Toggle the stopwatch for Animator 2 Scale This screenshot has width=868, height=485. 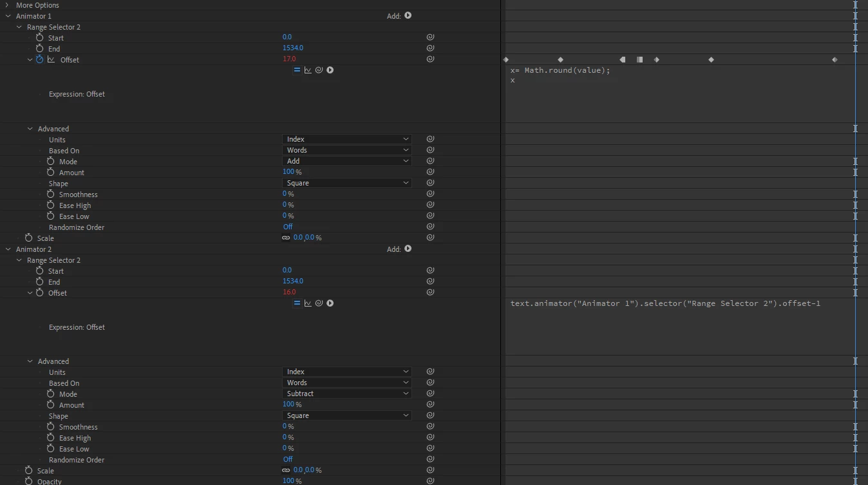29,470
